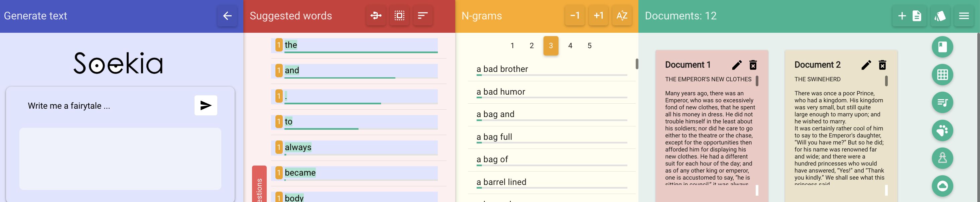Image resolution: width=980 pixels, height=202 pixels.
Task: Click the music playlist round button
Action: pos(942,102)
